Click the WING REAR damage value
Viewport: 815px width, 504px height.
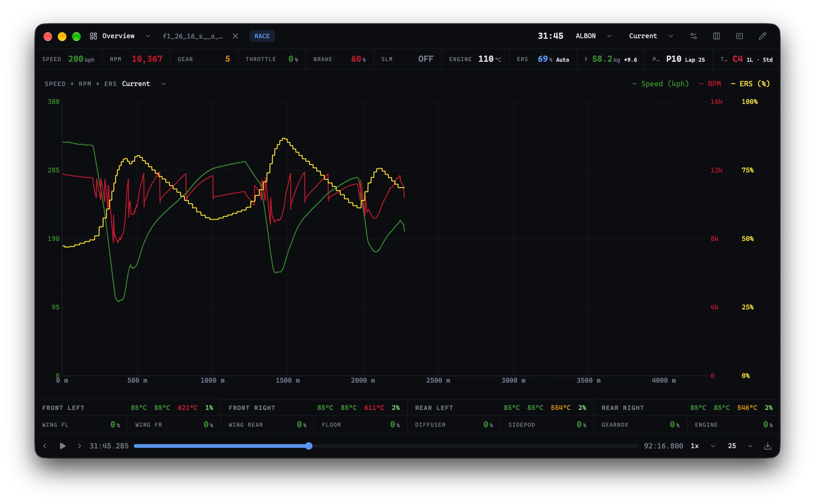(x=302, y=424)
